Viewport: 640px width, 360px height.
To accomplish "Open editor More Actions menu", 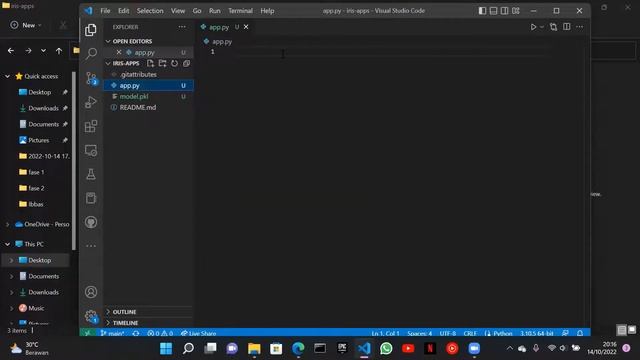I will tap(580, 27).
